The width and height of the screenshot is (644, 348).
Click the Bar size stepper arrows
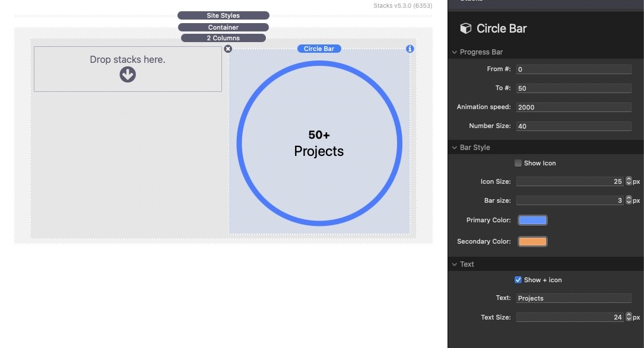pyautogui.click(x=629, y=200)
